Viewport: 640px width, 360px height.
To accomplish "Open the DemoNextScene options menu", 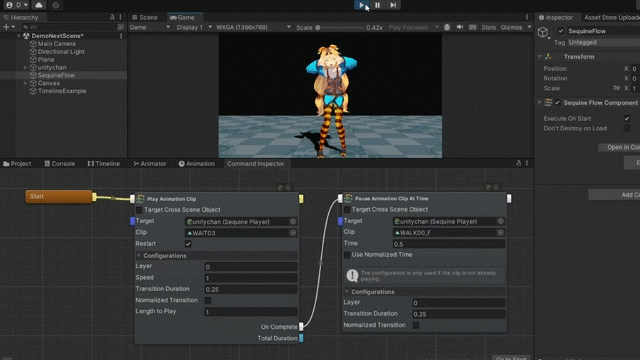I will tap(121, 36).
